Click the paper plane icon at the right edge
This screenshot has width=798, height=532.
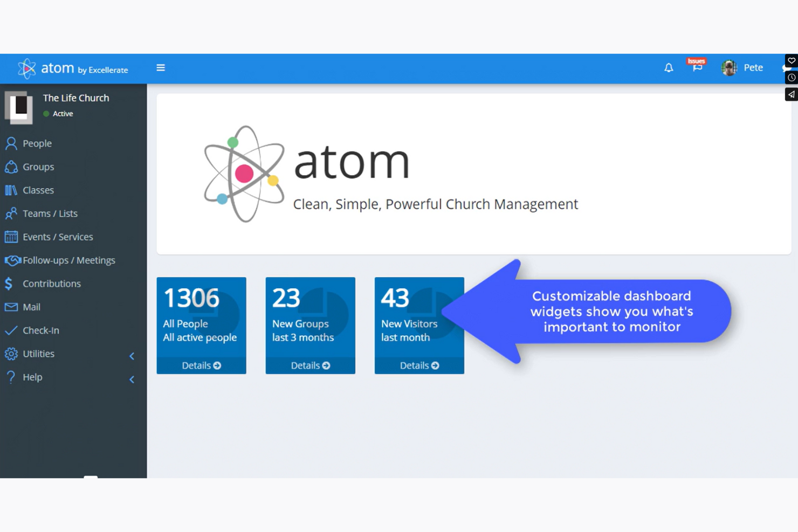click(x=792, y=95)
